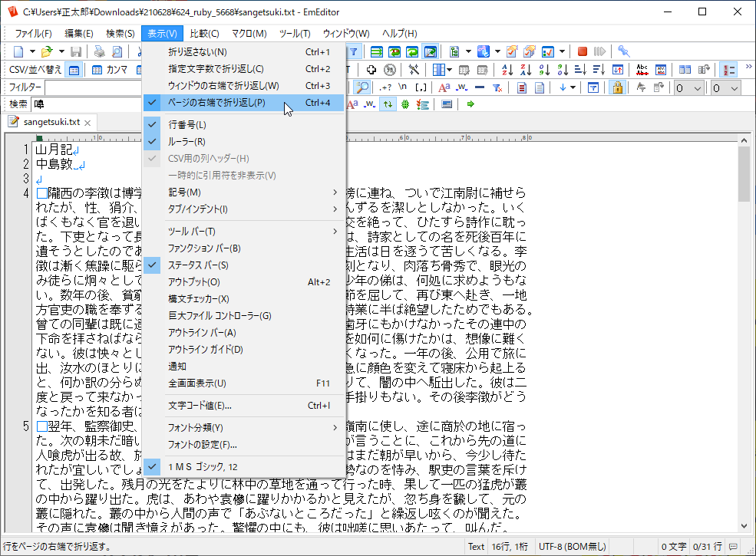The image size is (756, 556).
Task: Toggle ルーラー(R) ruler visibility
Action: click(243, 142)
